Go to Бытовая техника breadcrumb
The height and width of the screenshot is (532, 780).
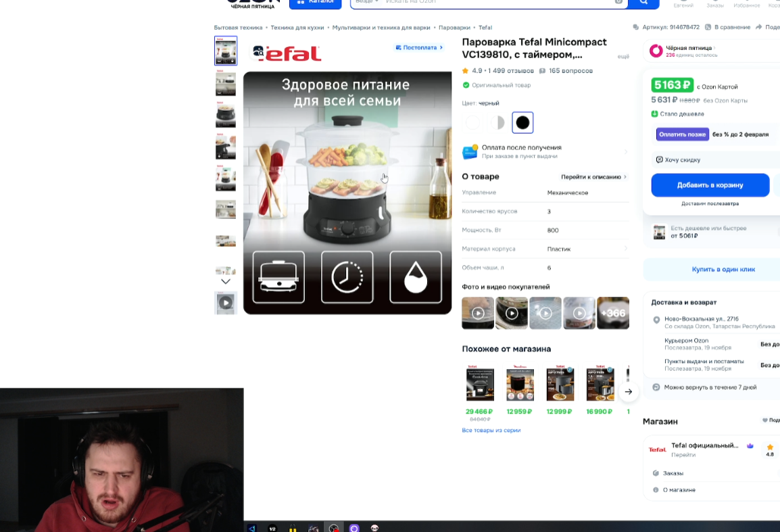tap(238, 27)
